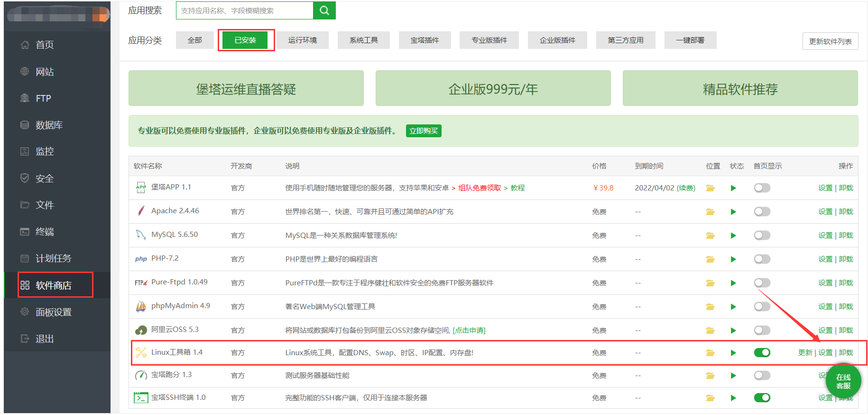Click the MySQL dolphin icon
The image size is (868, 415).
coord(141,235)
